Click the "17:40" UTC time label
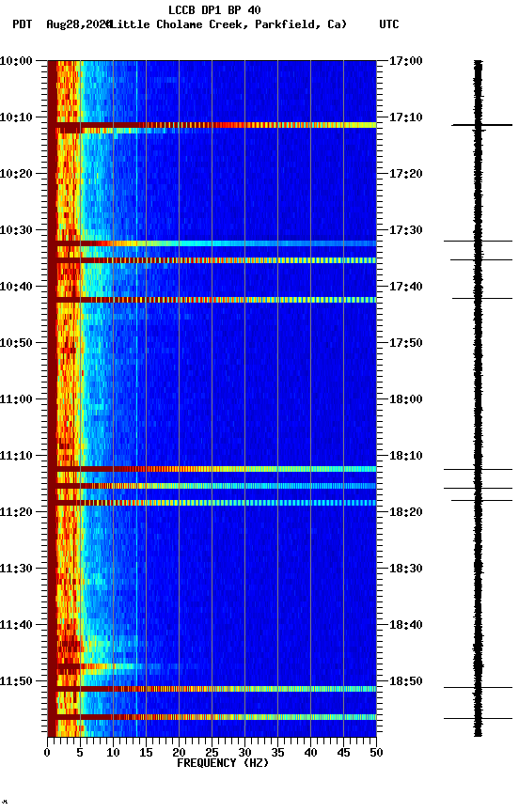 tap(405, 287)
